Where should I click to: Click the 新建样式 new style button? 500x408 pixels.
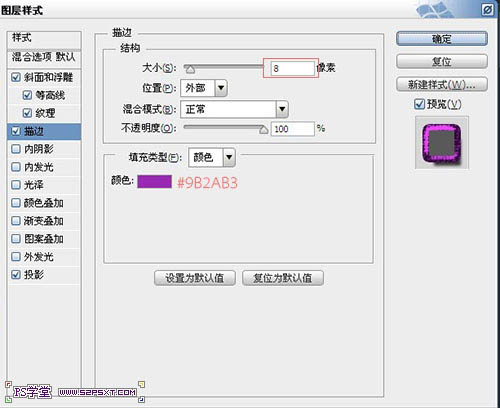[x=442, y=84]
